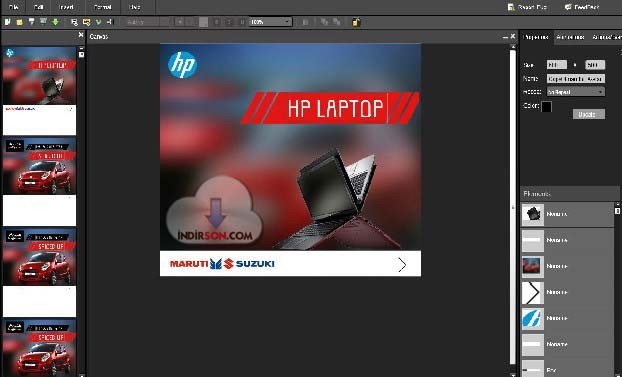Click the green download arrow toolbar icon
This screenshot has width=622, height=377.
56,22
